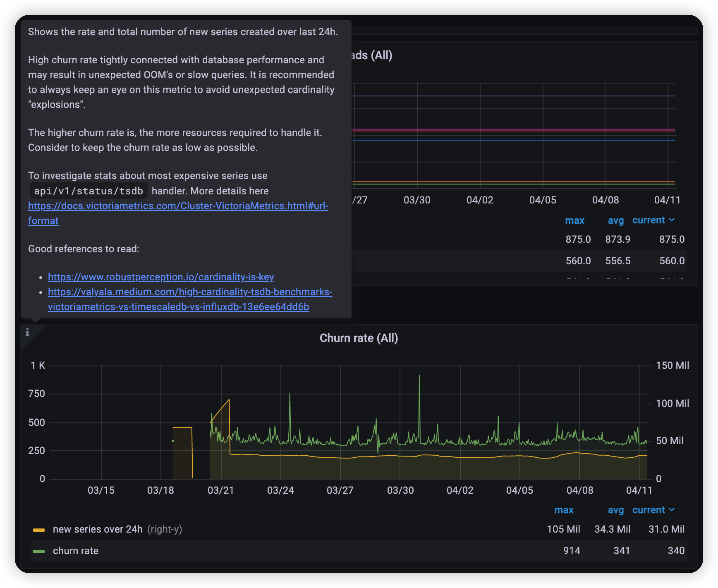The height and width of the screenshot is (588, 718).
Task: Click the yellow new series color swatch
Action: [39, 529]
